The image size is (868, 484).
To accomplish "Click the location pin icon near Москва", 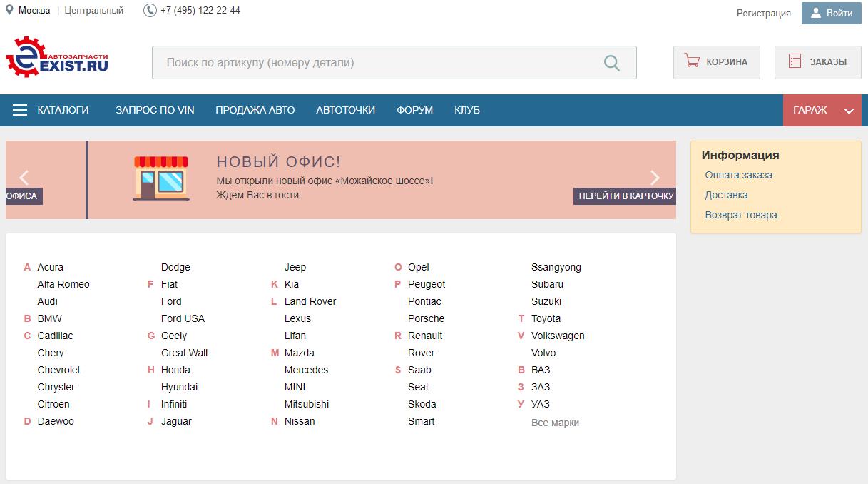I will [9, 11].
